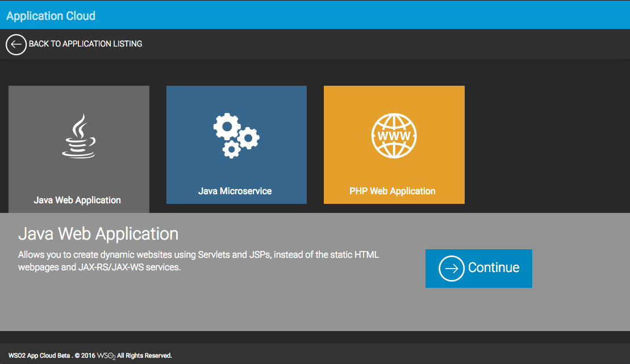Select the gray Java Web Application tile
Image resolution: width=630 pixels, height=364 pixels.
(x=78, y=165)
